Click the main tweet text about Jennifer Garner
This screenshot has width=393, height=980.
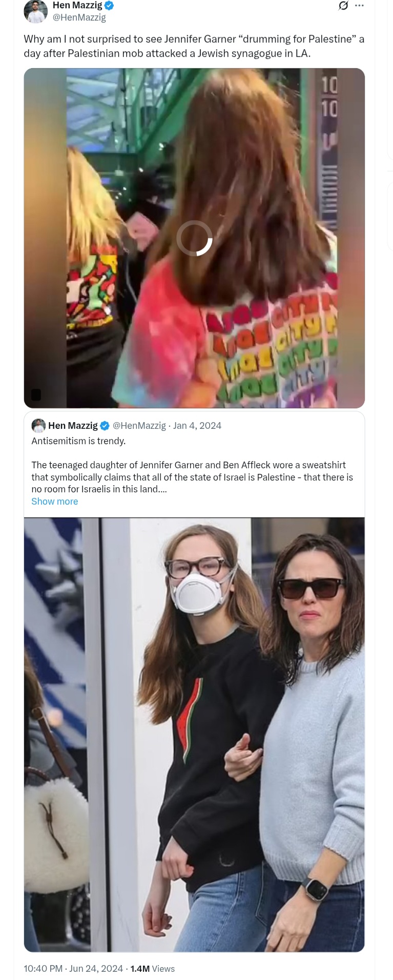(194, 46)
